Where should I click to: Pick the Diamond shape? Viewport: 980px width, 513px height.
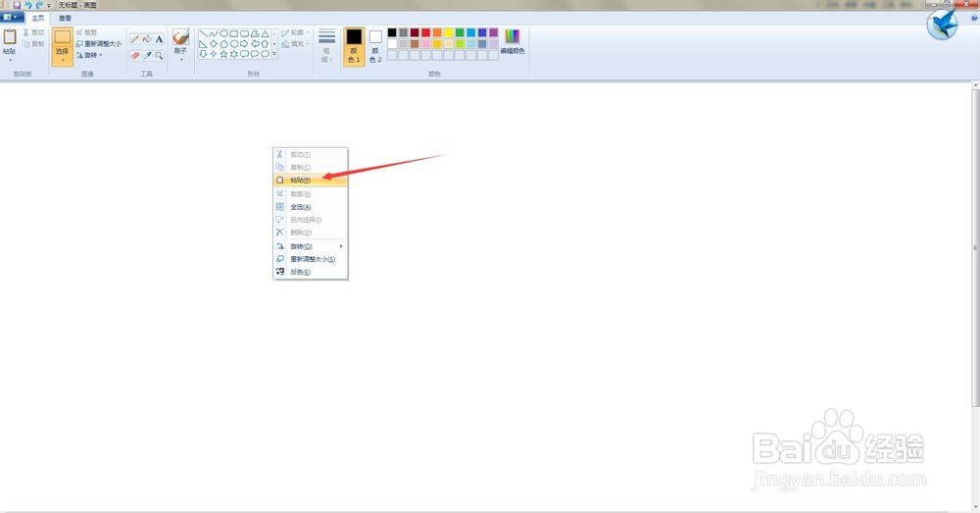[213, 44]
